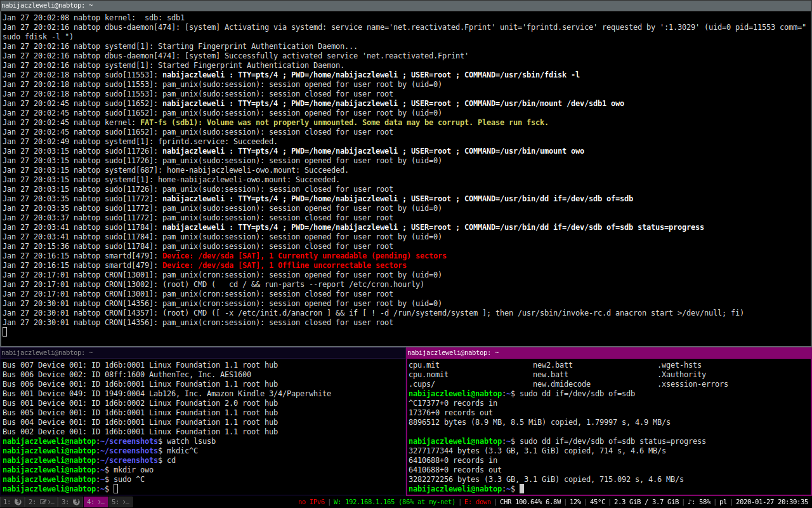Click the 'E: down' ethernet status
The image size is (812, 508).
478,502
